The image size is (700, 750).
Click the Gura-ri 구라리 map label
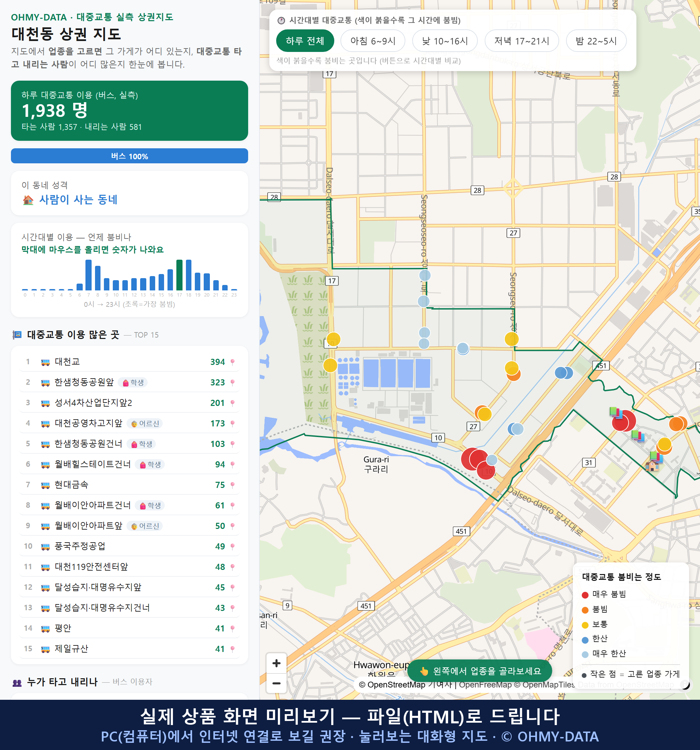click(376, 464)
